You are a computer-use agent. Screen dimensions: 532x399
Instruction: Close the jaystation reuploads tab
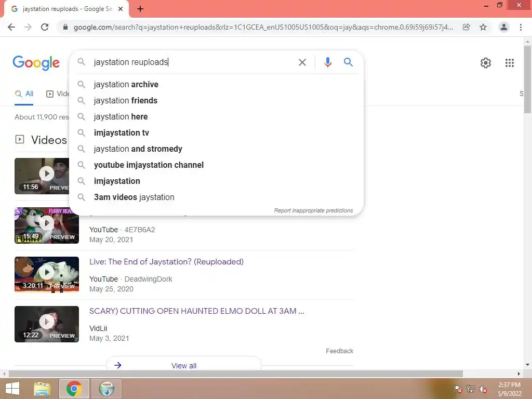(x=121, y=9)
